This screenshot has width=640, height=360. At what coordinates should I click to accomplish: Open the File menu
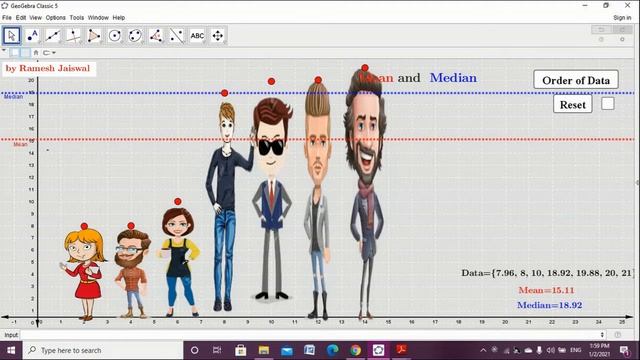(7, 18)
